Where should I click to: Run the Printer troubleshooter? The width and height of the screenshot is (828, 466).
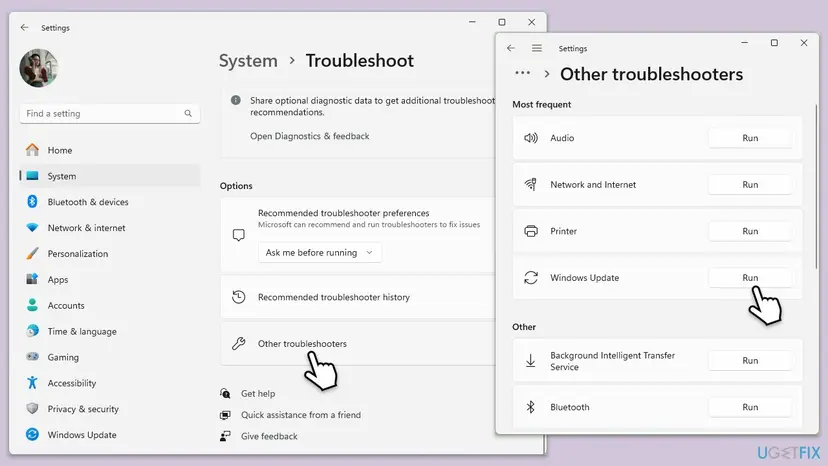point(750,231)
